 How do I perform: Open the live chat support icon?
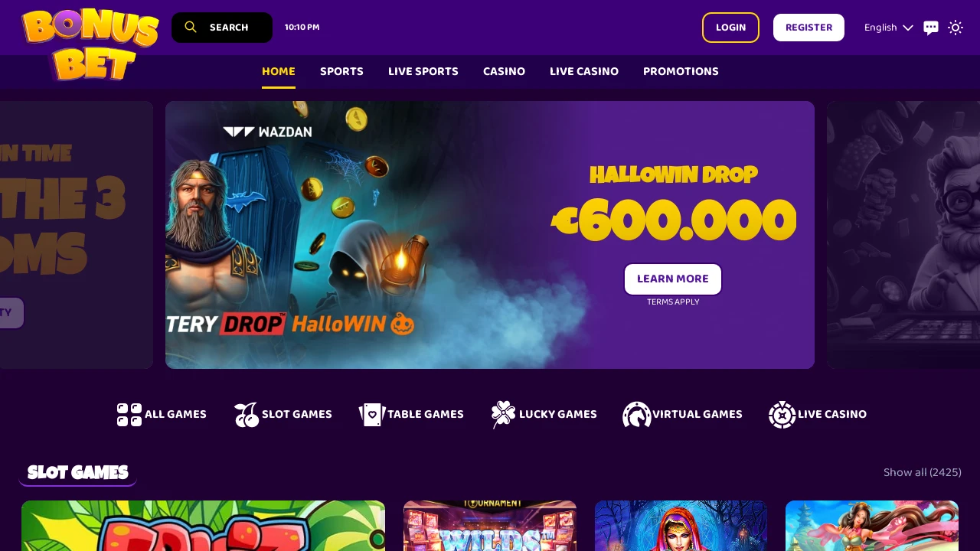click(931, 28)
